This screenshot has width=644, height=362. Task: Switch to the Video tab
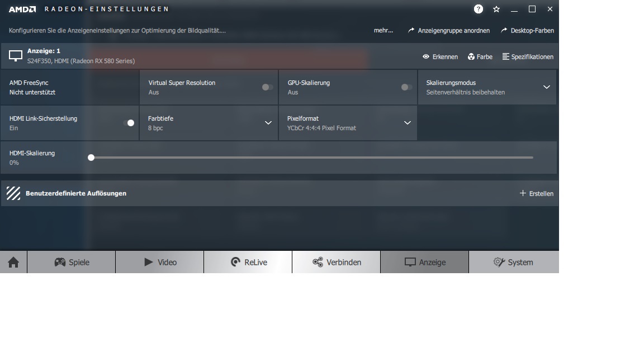(x=160, y=262)
